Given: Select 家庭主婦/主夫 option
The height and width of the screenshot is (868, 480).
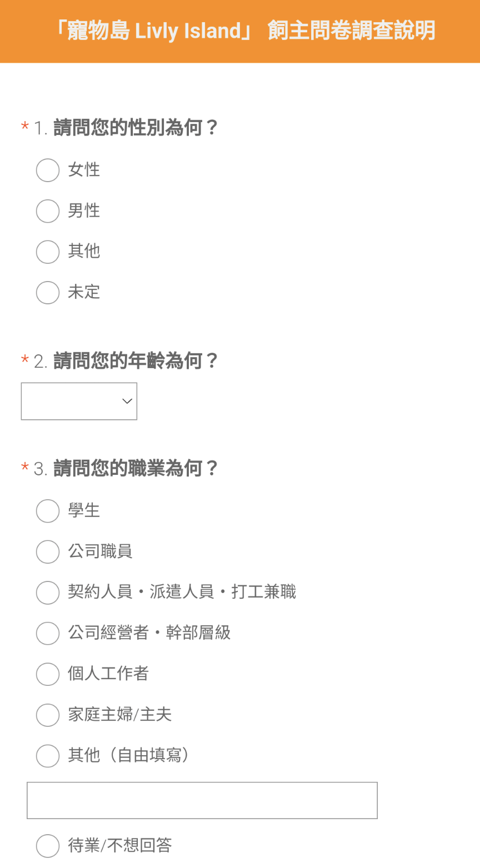Looking at the screenshot, I should click(48, 715).
